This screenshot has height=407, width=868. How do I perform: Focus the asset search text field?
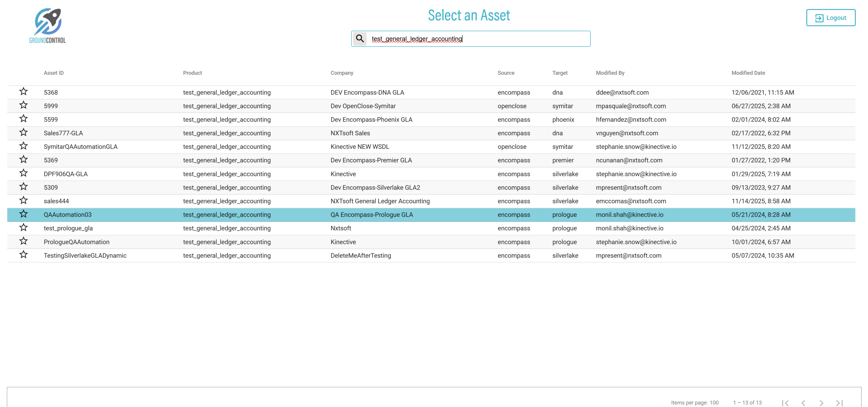click(479, 39)
